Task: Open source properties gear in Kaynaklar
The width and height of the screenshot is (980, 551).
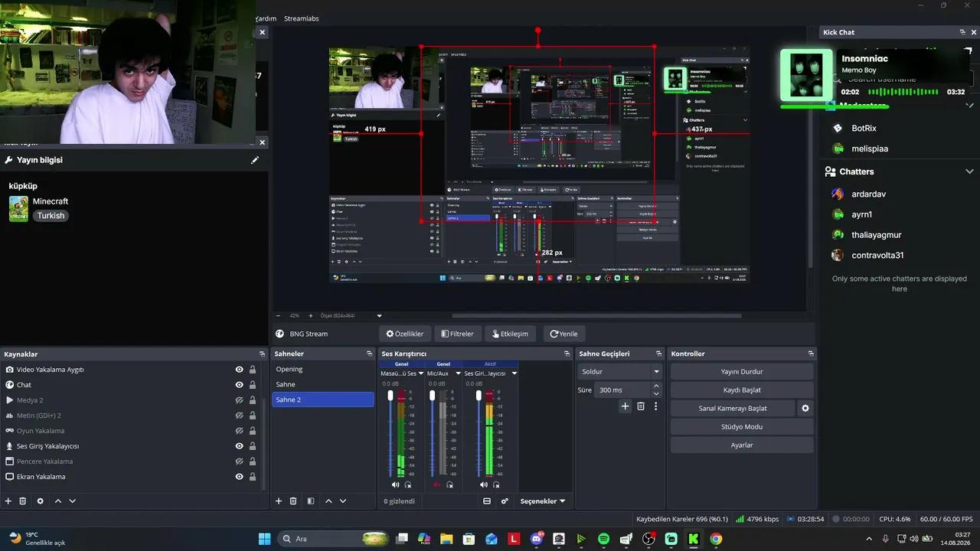Action: (x=40, y=501)
